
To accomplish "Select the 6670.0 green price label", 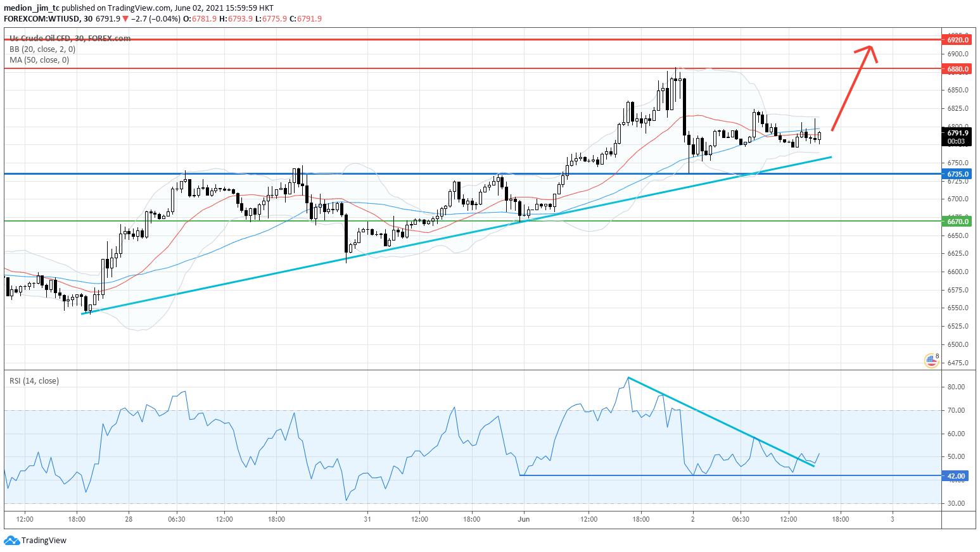I will (x=958, y=222).
